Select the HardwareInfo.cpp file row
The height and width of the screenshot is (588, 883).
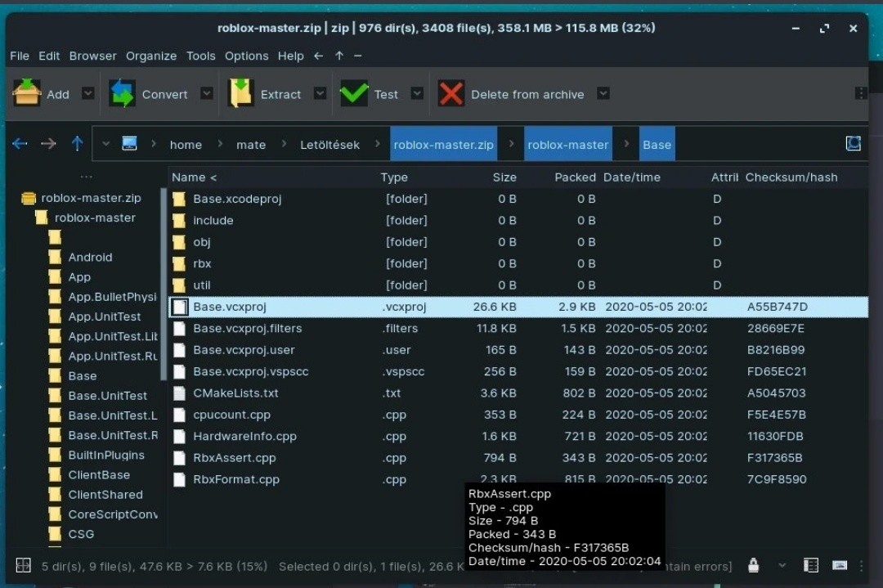(518, 437)
